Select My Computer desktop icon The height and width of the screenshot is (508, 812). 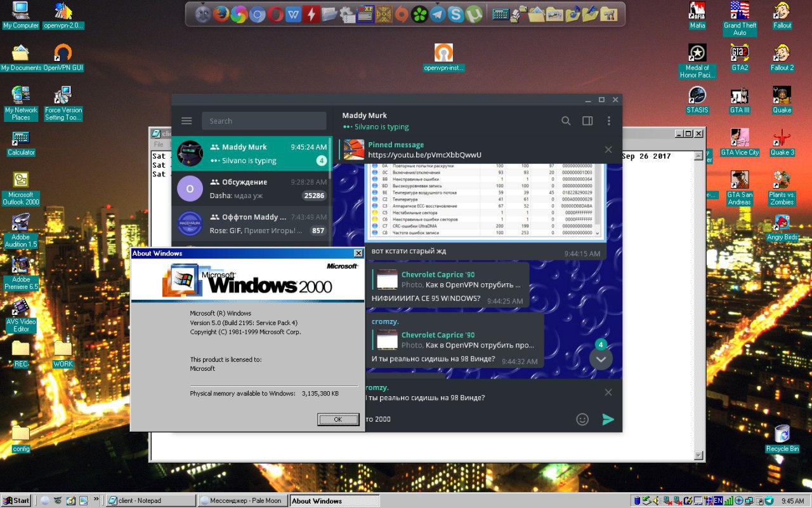[x=21, y=16]
